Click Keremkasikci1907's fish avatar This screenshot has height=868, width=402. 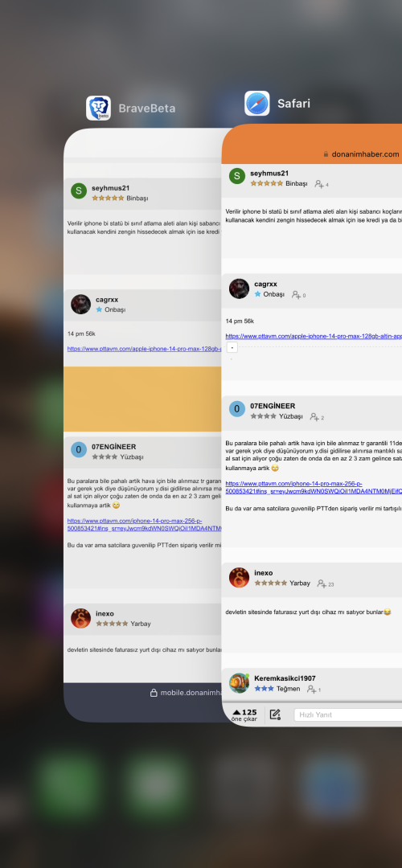click(x=240, y=683)
